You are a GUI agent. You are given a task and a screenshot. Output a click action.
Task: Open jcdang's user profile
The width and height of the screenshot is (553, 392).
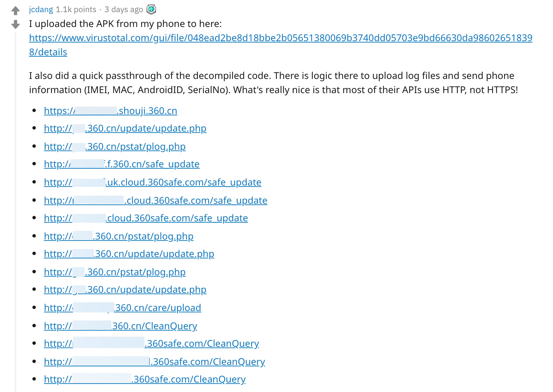[x=41, y=9]
